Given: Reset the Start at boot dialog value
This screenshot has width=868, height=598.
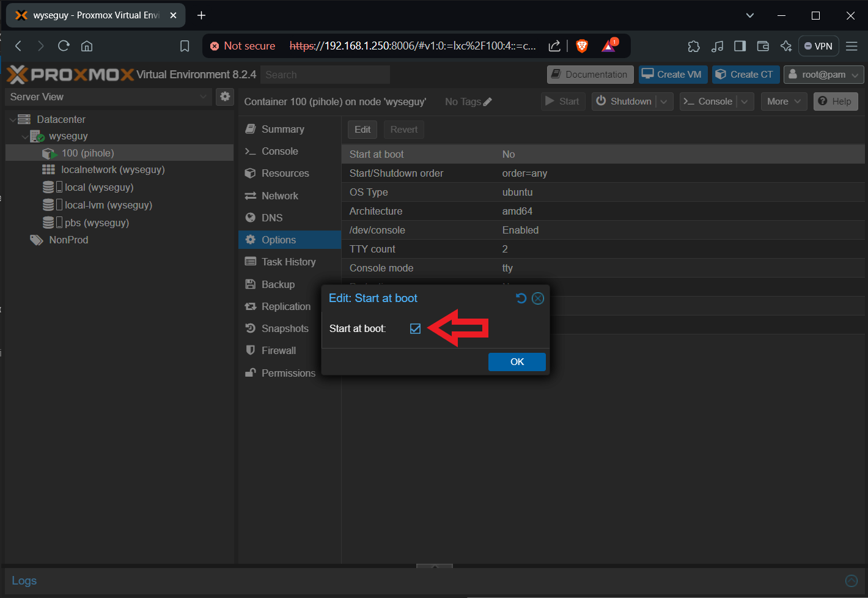Looking at the screenshot, I should [521, 298].
